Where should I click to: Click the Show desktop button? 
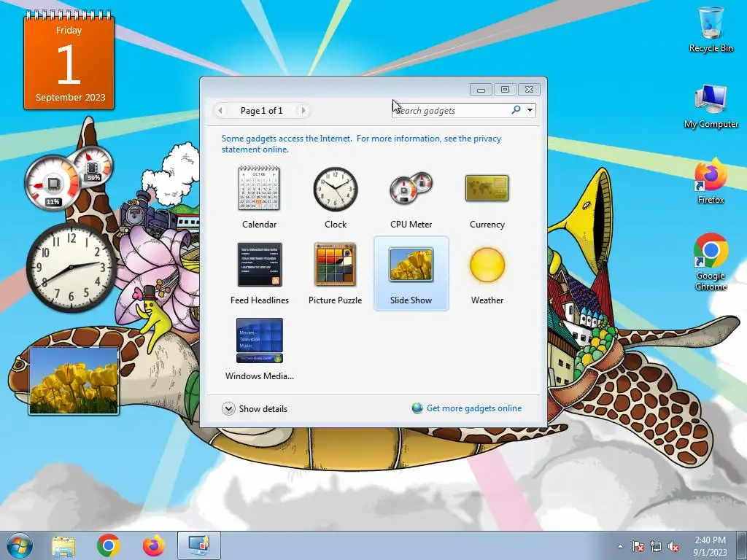pyautogui.click(x=742, y=545)
